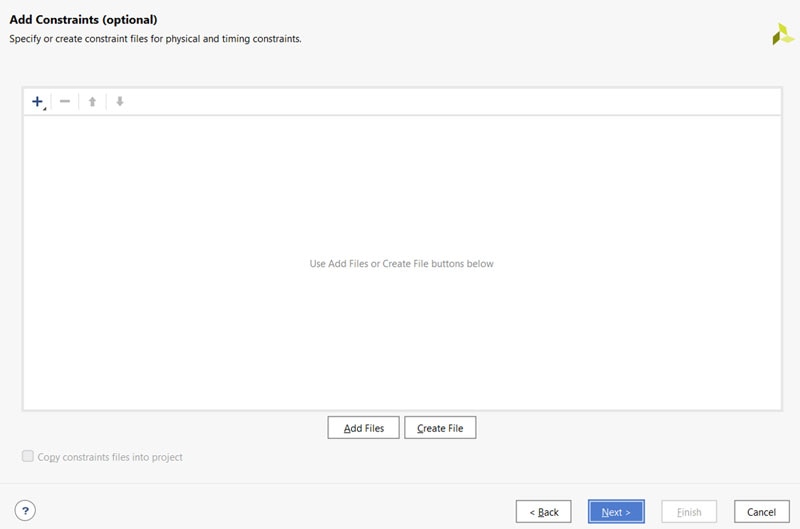The image size is (800, 529).
Task: Cancel the wizard
Action: tap(761, 512)
